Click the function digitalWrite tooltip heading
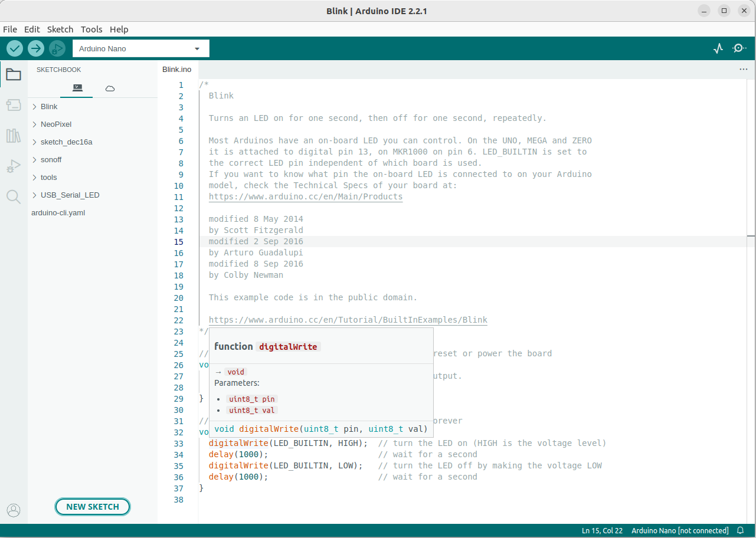This screenshot has width=756, height=538. point(267,347)
